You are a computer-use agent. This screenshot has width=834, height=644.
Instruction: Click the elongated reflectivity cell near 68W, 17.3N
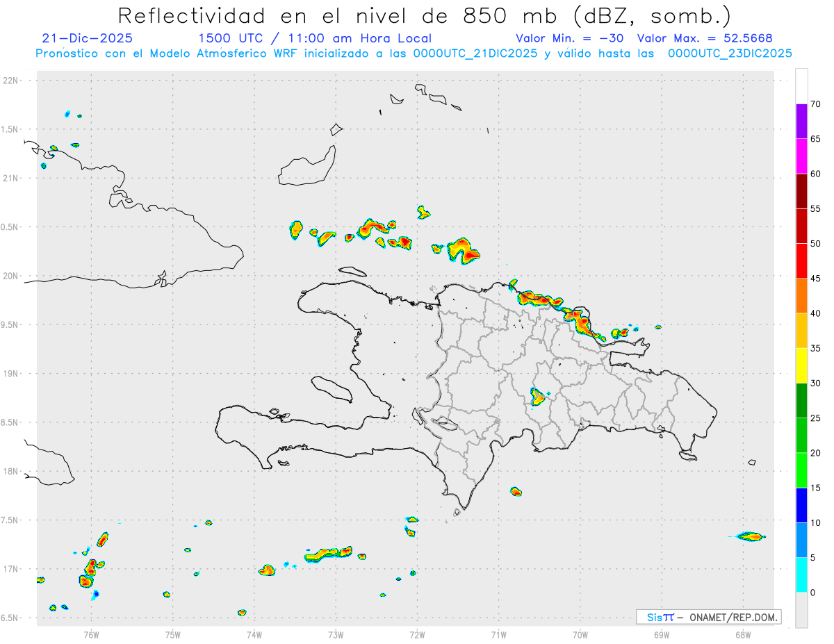(751, 536)
